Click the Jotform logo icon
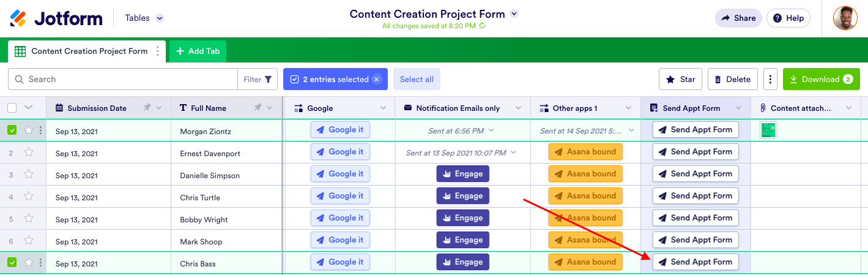Image resolution: width=868 pixels, height=275 pixels. click(x=18, y=18)
